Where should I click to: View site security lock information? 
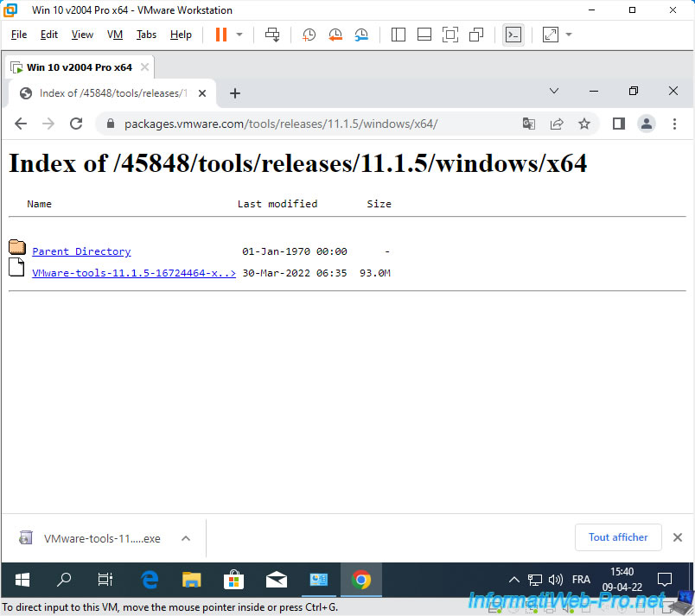tap(111, 124)
